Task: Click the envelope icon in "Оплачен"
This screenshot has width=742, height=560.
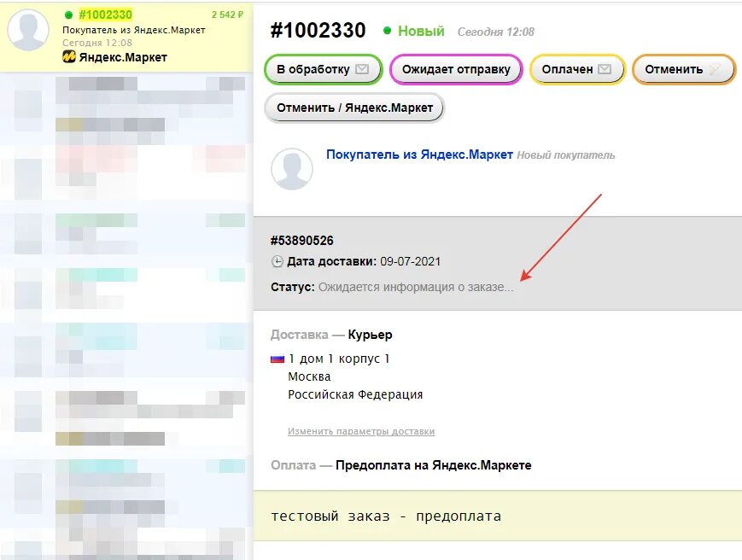Action: point(605,69)
